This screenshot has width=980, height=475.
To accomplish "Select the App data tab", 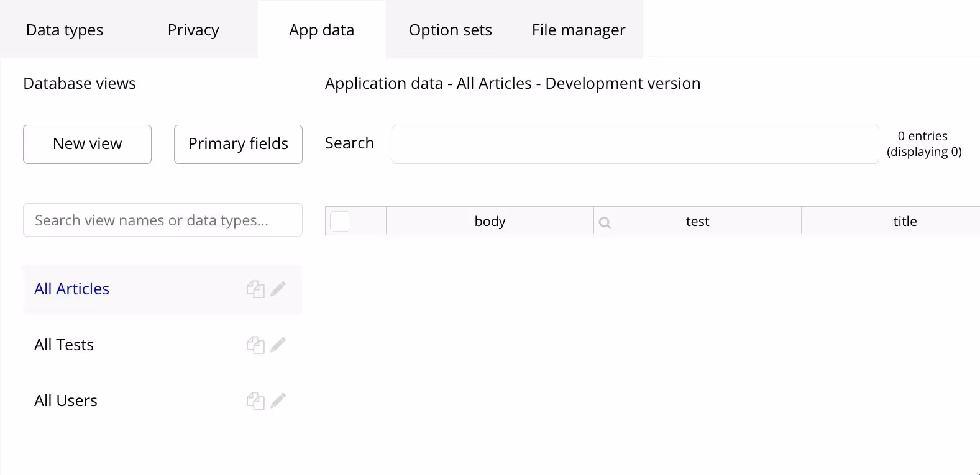I will point(322,30).
